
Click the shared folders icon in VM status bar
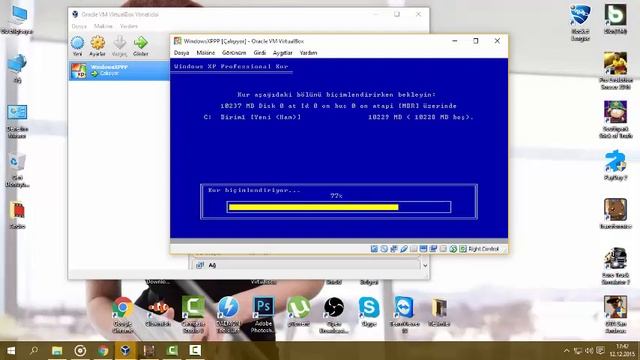coord(413,249)
